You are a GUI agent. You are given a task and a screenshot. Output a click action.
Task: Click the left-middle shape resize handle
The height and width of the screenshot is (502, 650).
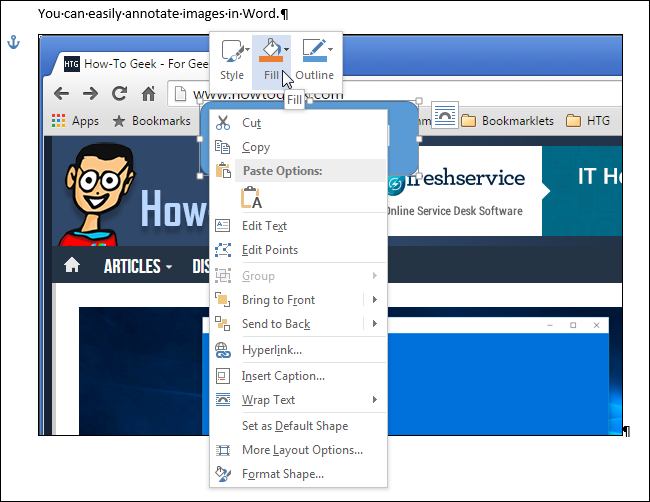click(x=200, y=139)
